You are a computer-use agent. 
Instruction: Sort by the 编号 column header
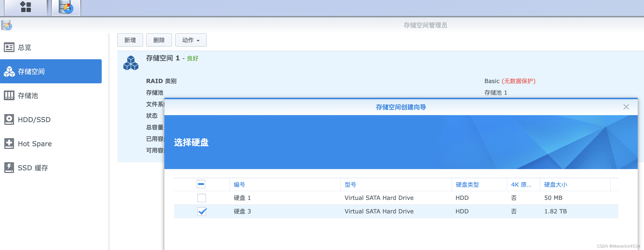[239, 184]
